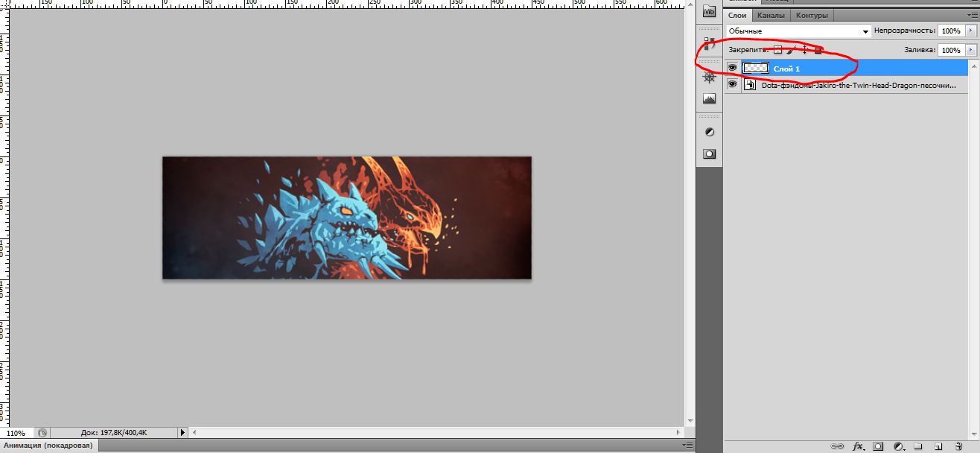
Task: Open the Adjustments panel icon
Action: (709, 132)
